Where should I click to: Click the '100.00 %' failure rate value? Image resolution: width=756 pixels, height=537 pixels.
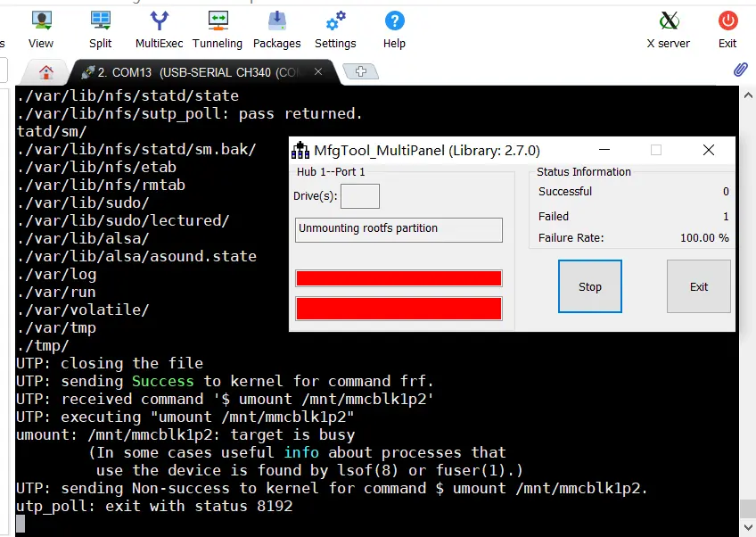coord(704,238)
